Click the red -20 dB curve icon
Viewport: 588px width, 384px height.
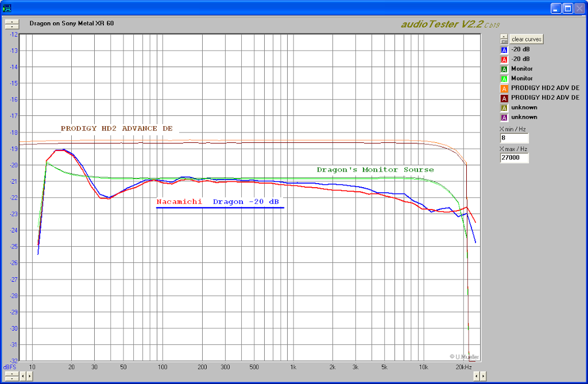[x=504, y=60]
